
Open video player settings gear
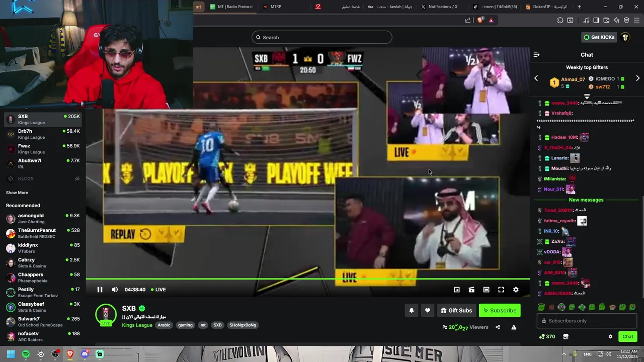(x=516, y=290)
